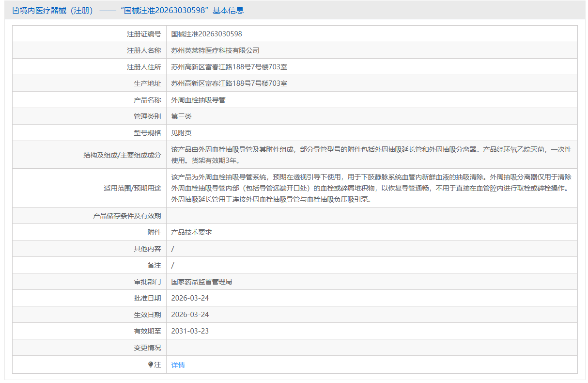Select the 生产地址 address value
This screenshot has height=383, width=588.
click(229, 83)
